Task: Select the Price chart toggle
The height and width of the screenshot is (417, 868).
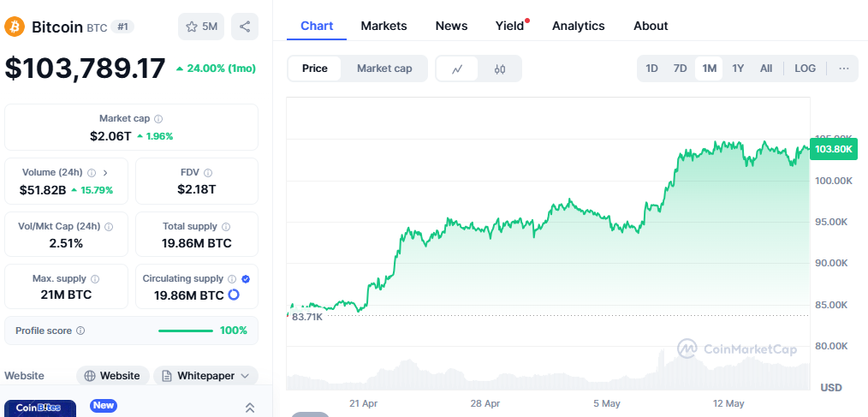Action: 315,69
